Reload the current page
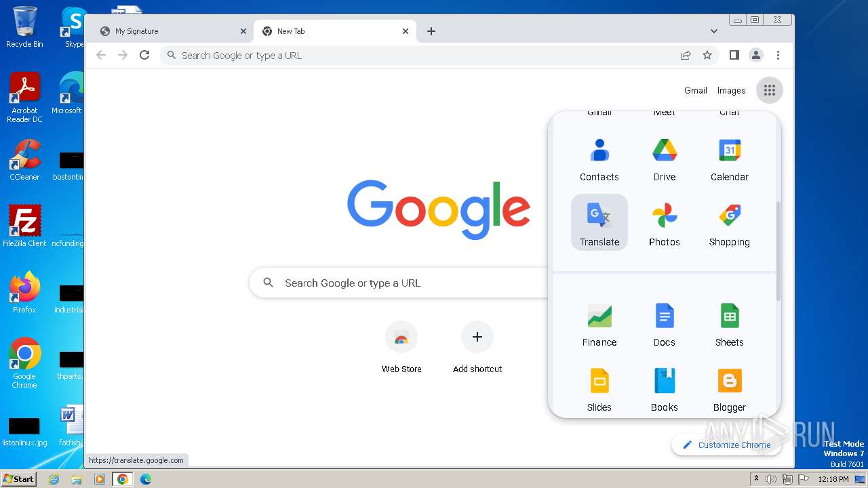This screenshot has width=868, height=488. click(144, 55)
